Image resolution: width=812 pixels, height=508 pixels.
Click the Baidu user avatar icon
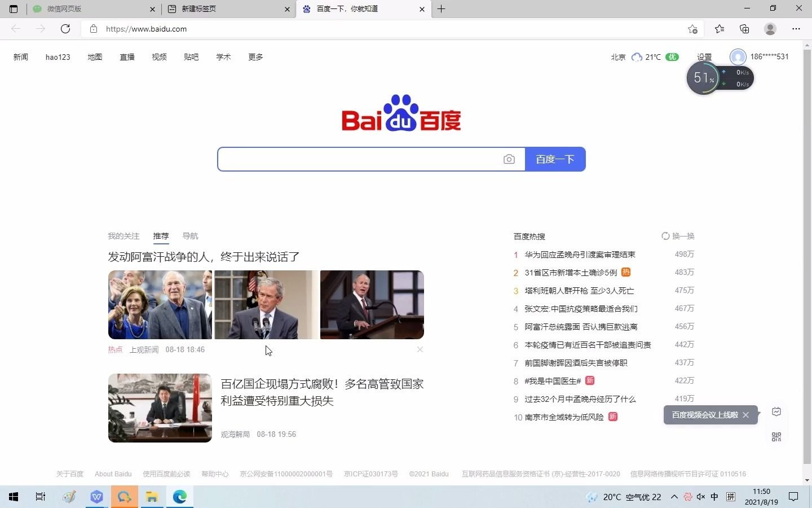point(738,57)
